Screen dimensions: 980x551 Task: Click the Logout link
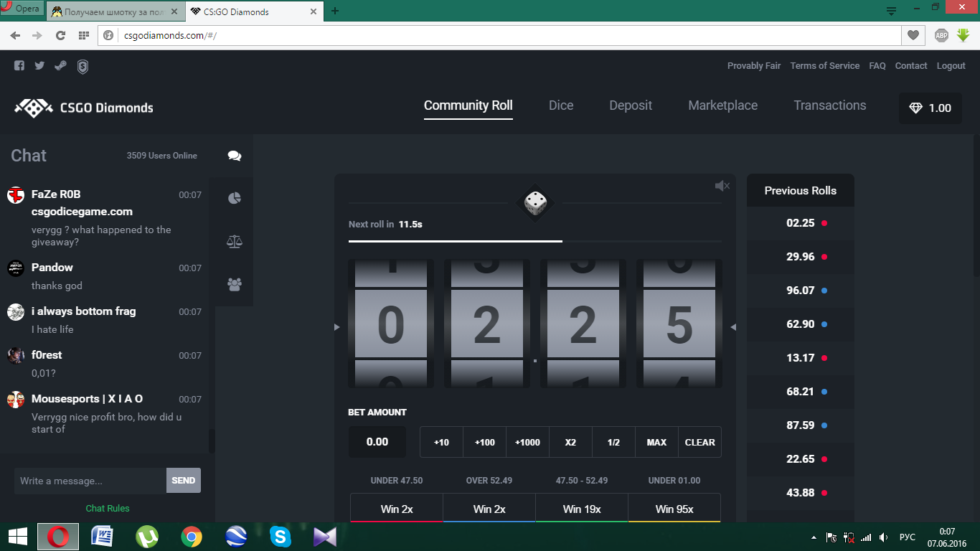pyautogui.click(x=951, y=65)
